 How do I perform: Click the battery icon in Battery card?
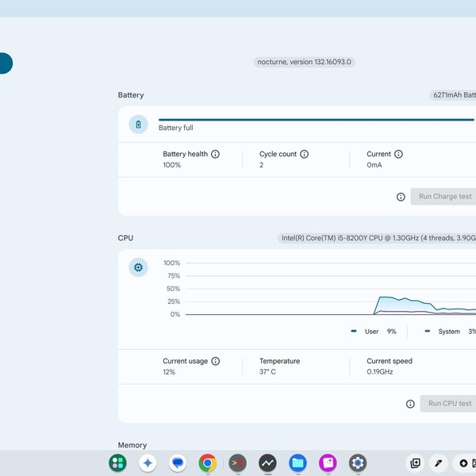coord(138,125)
